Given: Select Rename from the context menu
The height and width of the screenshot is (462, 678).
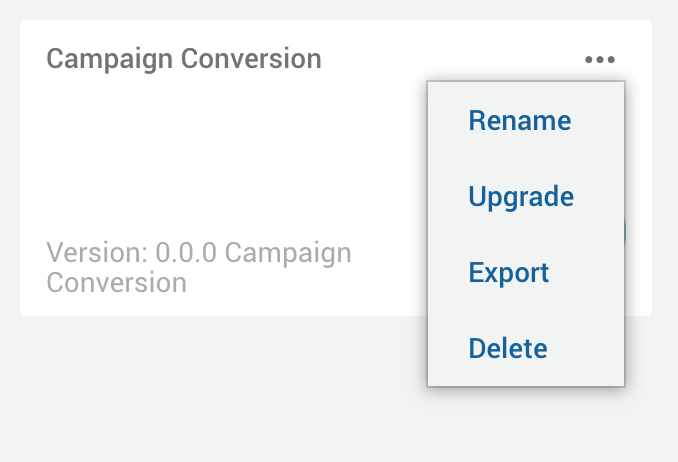Looking at the screenshot, I should 519,121.
